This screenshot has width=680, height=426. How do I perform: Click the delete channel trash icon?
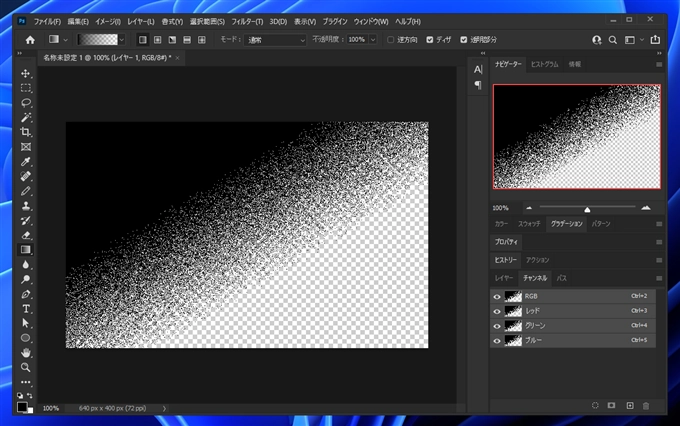pos(645,405)
